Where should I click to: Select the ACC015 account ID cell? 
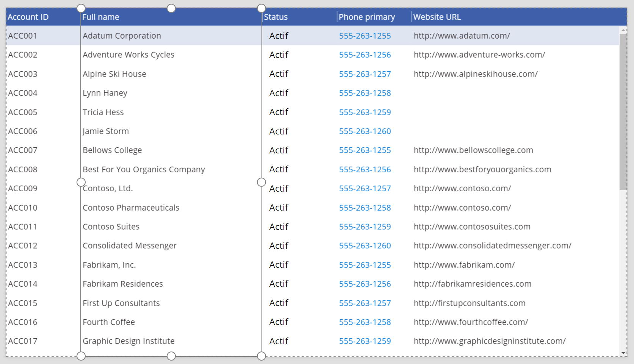pyautogui.click(x=23, y=303)
